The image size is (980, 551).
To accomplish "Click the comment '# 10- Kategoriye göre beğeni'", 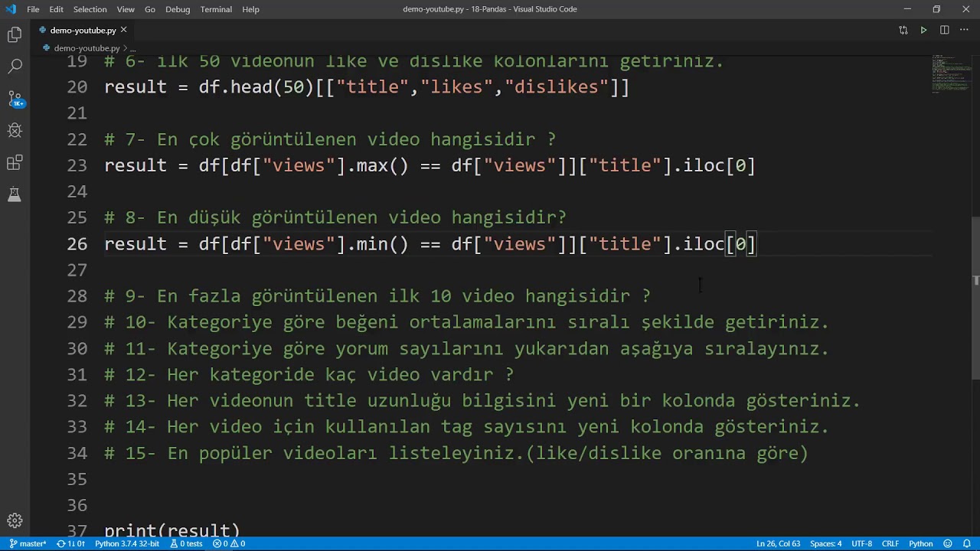I will [466, 322].
